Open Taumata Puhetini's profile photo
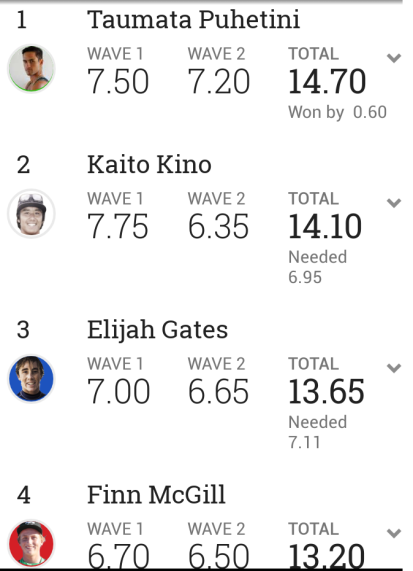413x571 pixels. coord(31,68)
